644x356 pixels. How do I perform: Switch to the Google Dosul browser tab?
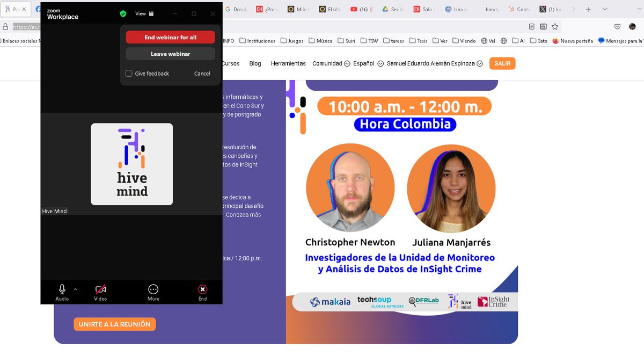point(237,9)
